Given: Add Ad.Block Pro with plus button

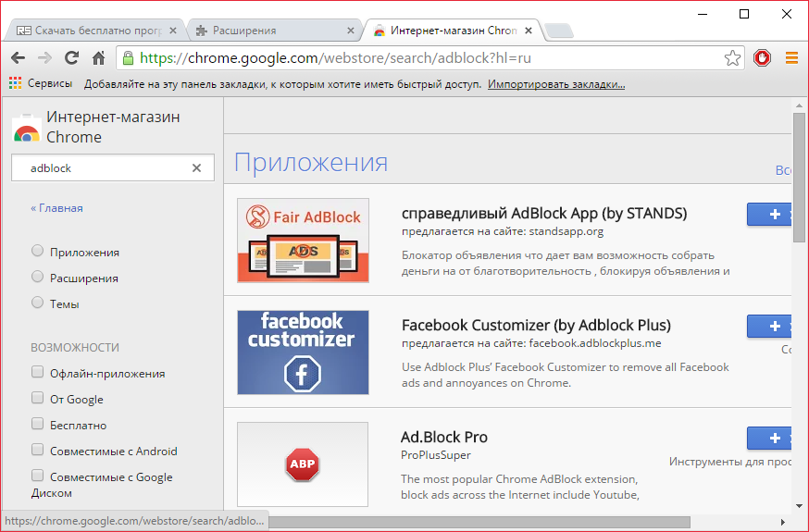Looking at the screenshot, I should 769,438.
